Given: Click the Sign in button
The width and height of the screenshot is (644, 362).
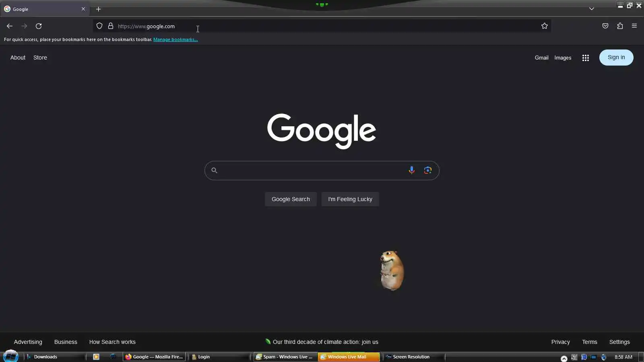Looking at the screenshot, I should point(616,57).
